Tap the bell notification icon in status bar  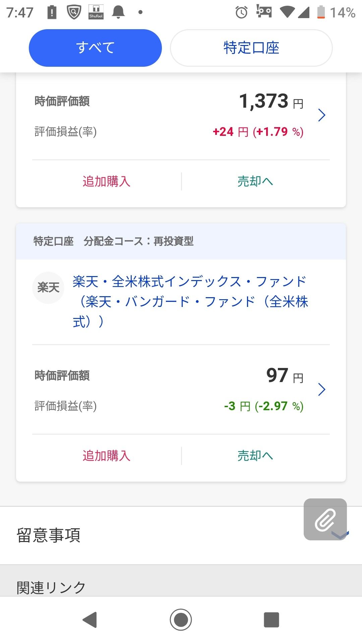pyautogui.click(x=118, y=12)
